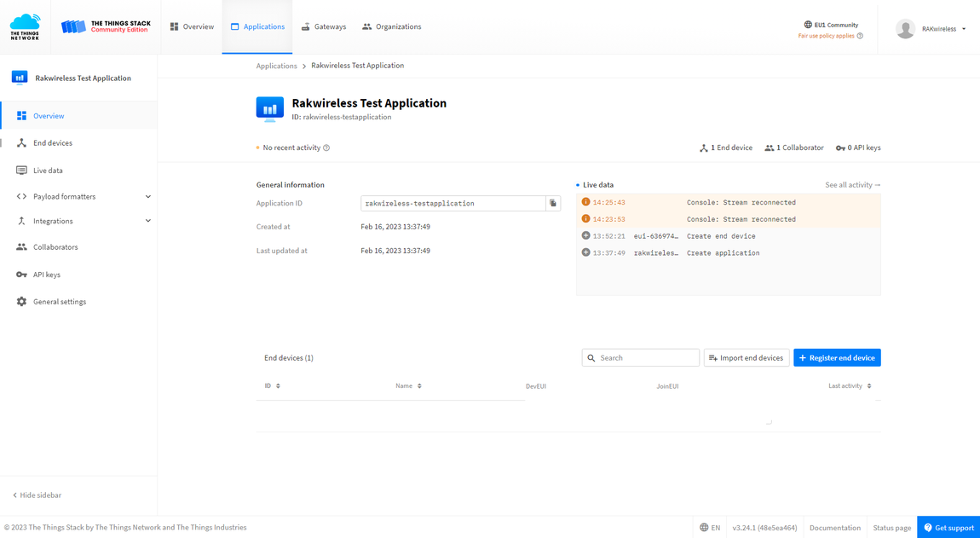The width and height of the screenshot is (980, 538).
Task: Click the end devices Search field
Action: click(x=641, y=358)
